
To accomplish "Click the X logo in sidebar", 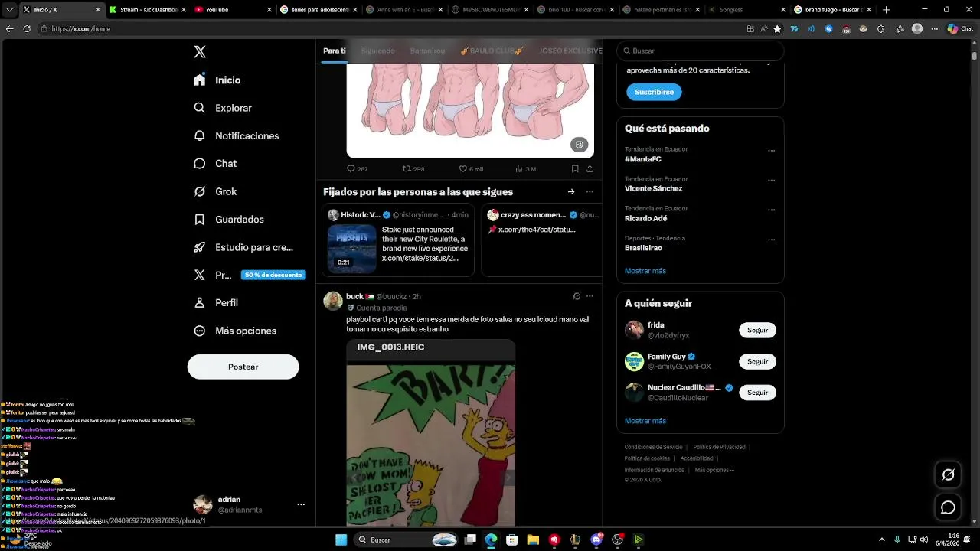I will [x=200, y=52].
